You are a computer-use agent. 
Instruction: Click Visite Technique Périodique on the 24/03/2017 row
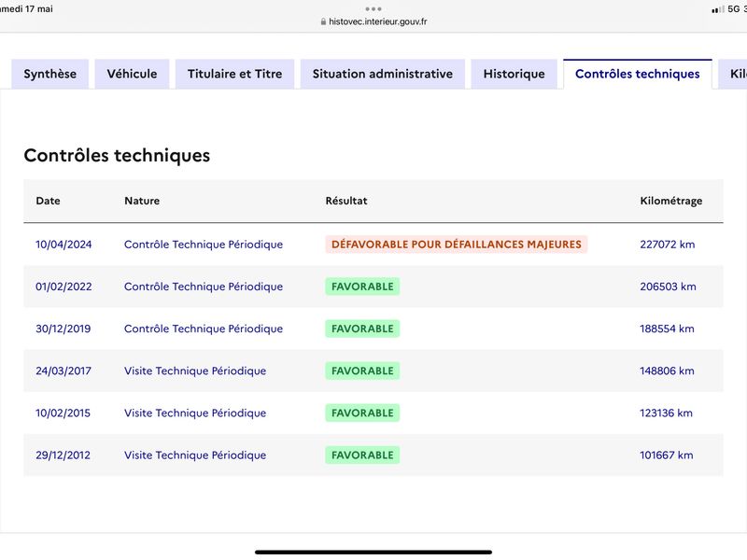(195, 371)
